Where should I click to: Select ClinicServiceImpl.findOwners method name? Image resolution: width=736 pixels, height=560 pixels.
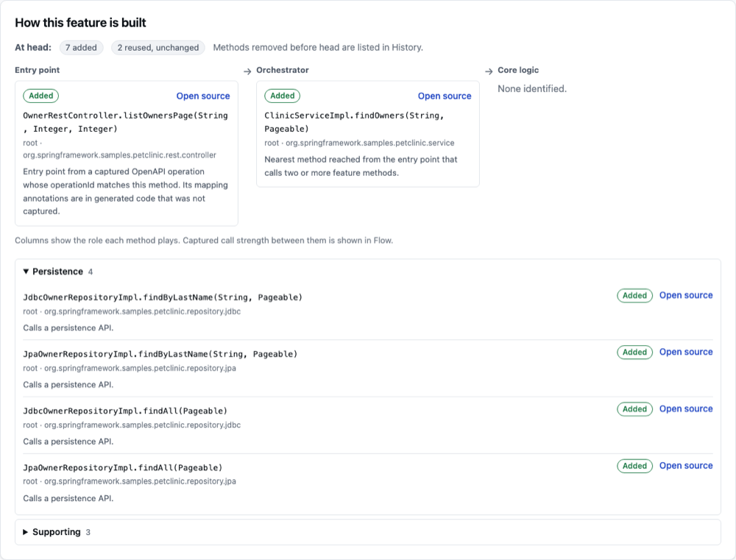(x=355, y=122)
